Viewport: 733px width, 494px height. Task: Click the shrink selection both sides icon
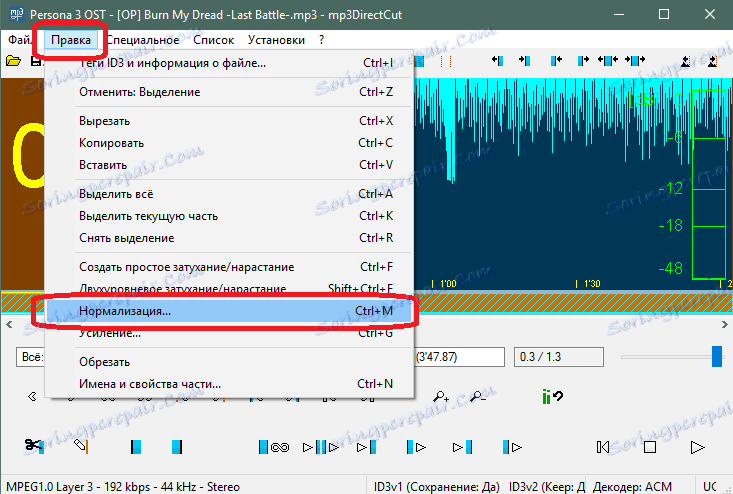coord(635,60)
